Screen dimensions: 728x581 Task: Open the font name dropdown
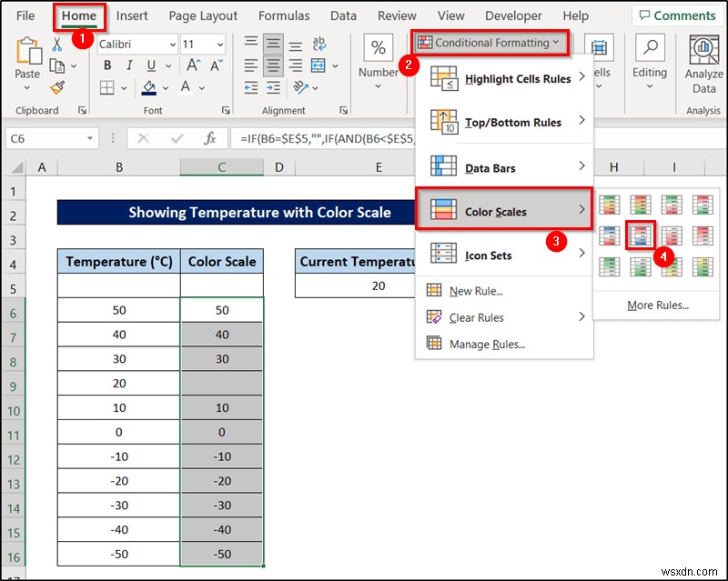tap(173, 44)
